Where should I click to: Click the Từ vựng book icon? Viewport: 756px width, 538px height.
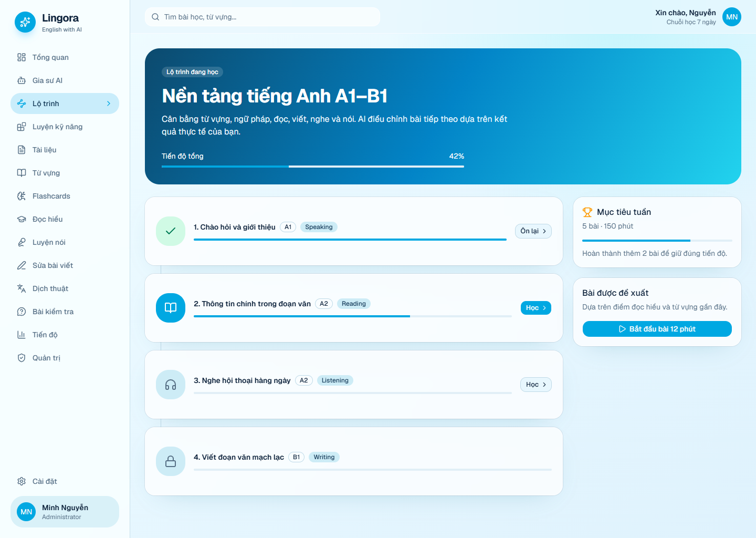click(22, 173)
